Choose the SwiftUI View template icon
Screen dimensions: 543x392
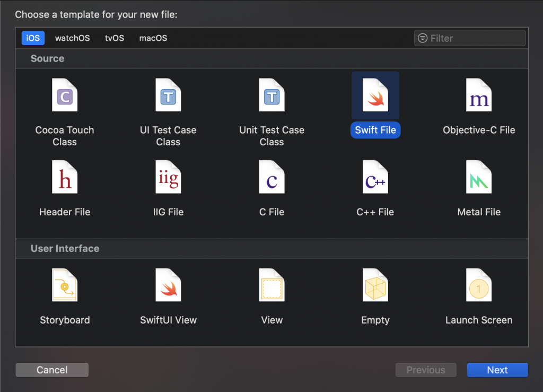(x=168, y=285)
